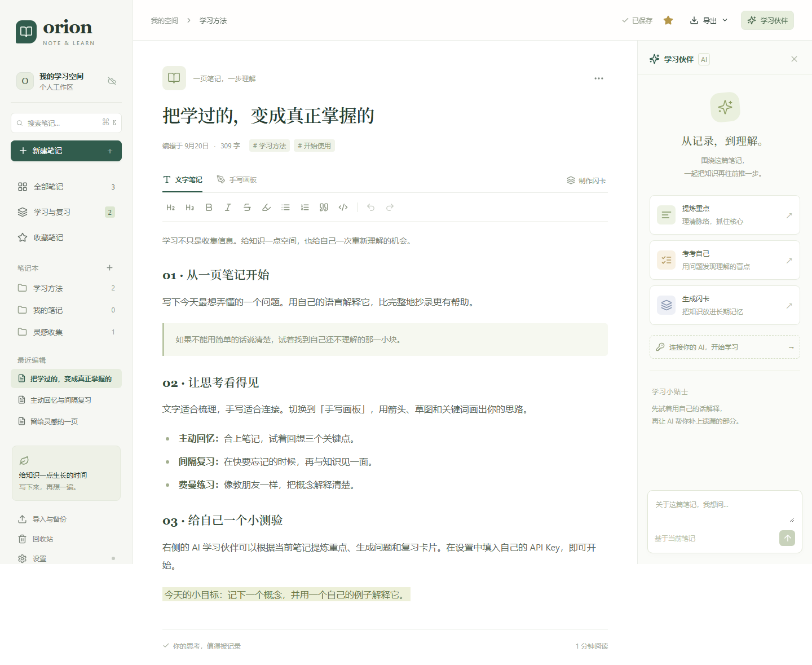Insert a numbered list
The height and width of the screenshot is (665, 812).
305,208
